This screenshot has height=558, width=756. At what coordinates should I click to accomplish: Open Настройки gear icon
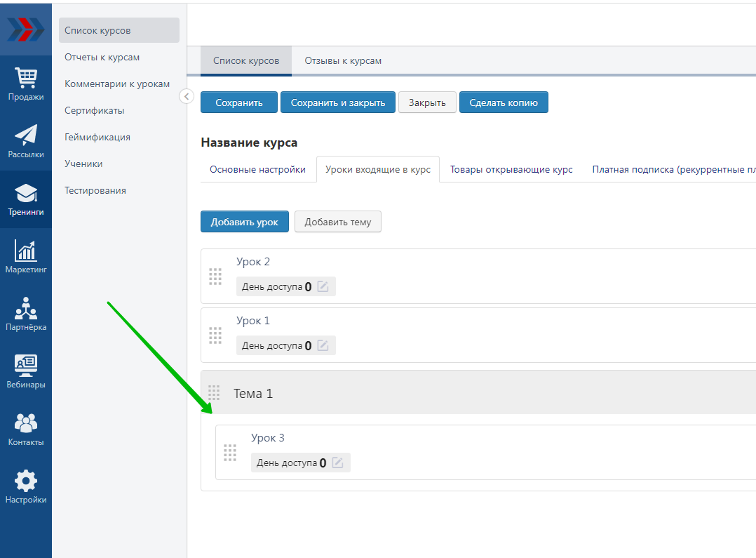coord(26,486)
